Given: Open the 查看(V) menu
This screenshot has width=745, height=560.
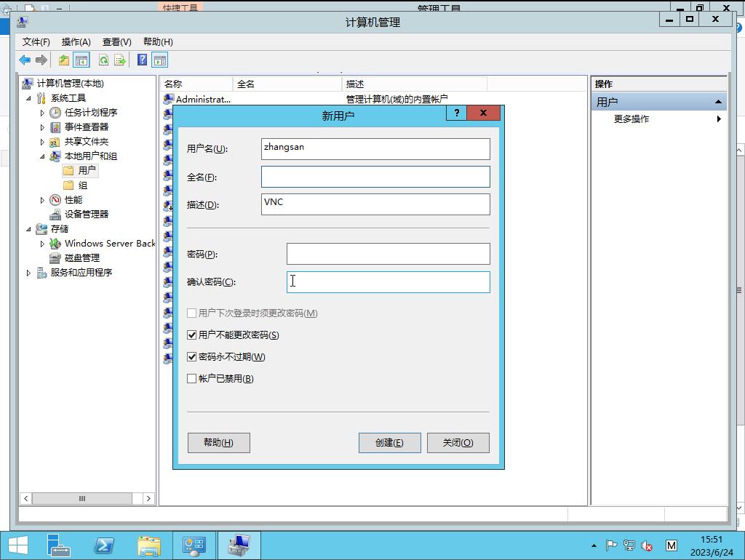Looking at the screenshot, I should click(x=116, y=41).
